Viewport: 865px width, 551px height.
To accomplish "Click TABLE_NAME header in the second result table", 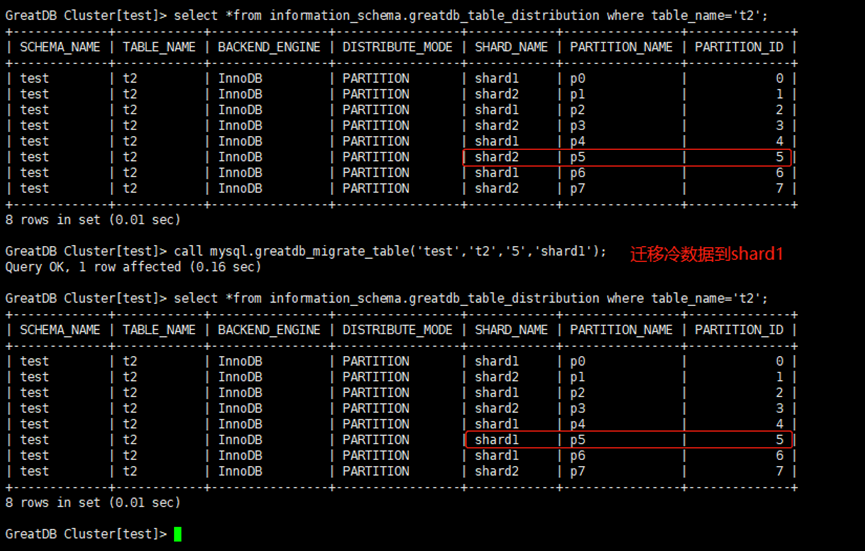I will click(x=159, y=330).
